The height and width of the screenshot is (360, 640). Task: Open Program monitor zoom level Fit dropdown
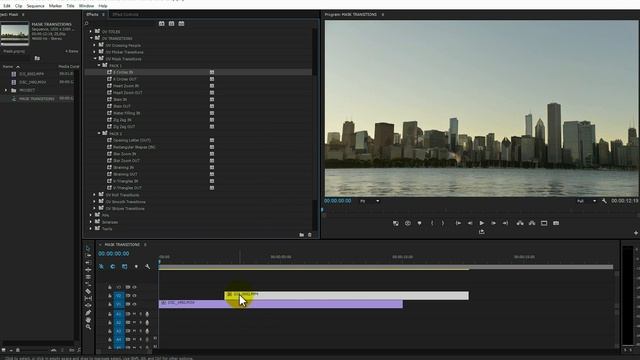click(370, 201)
